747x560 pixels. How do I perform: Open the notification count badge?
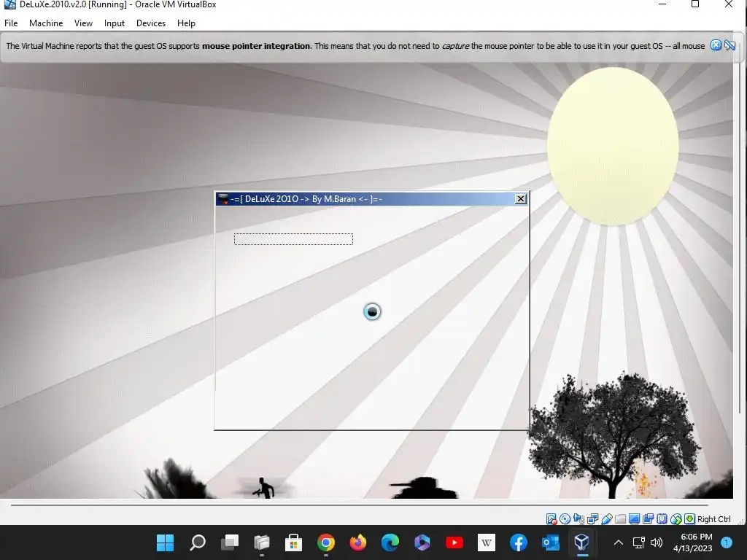coord(727,542)
